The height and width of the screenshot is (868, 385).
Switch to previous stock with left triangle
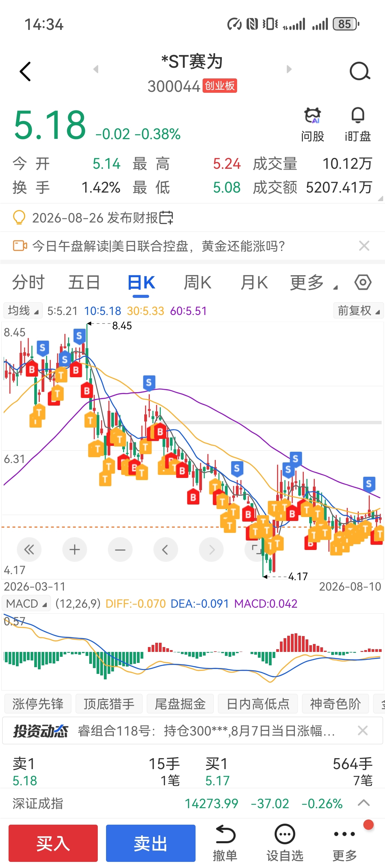pos(96,69)
